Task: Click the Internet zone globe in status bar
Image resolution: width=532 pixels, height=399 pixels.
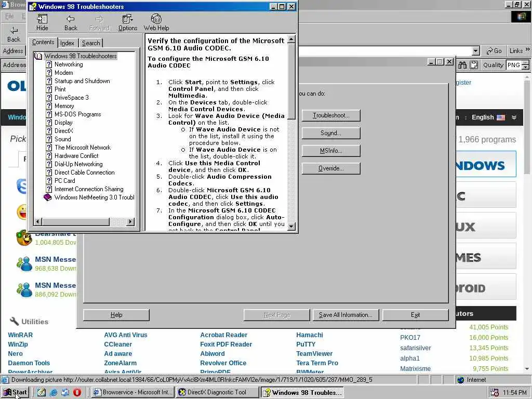Action: coord(460,380)
